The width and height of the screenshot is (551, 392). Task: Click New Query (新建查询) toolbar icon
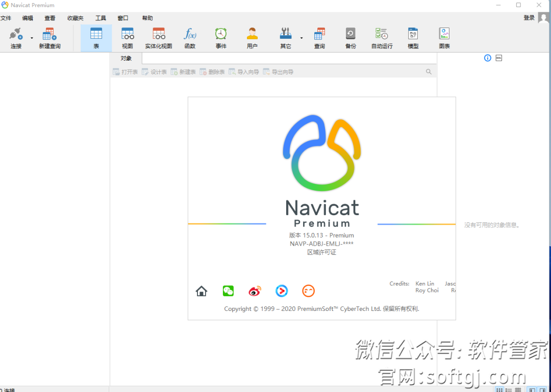(49, 34)
